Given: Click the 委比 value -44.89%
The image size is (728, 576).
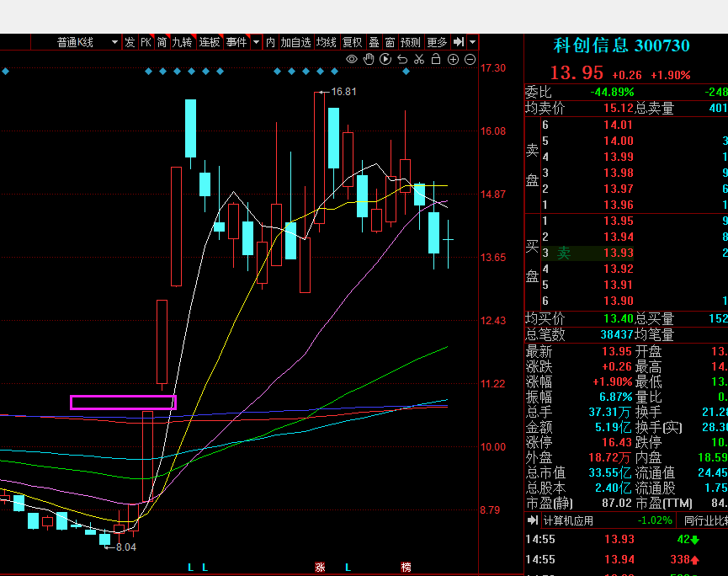Looking at the screenshot, I should 612,92.
